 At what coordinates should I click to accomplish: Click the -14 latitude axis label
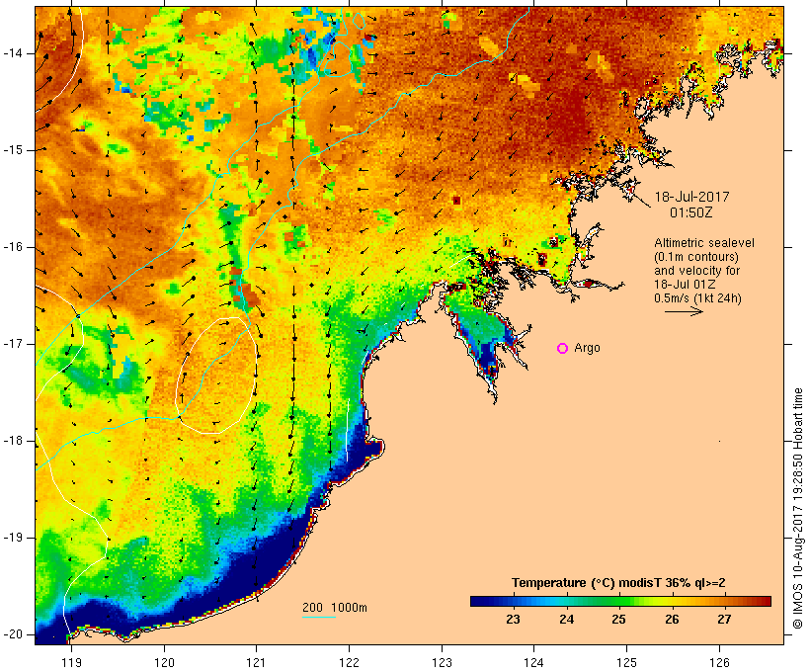pos(13,53)
